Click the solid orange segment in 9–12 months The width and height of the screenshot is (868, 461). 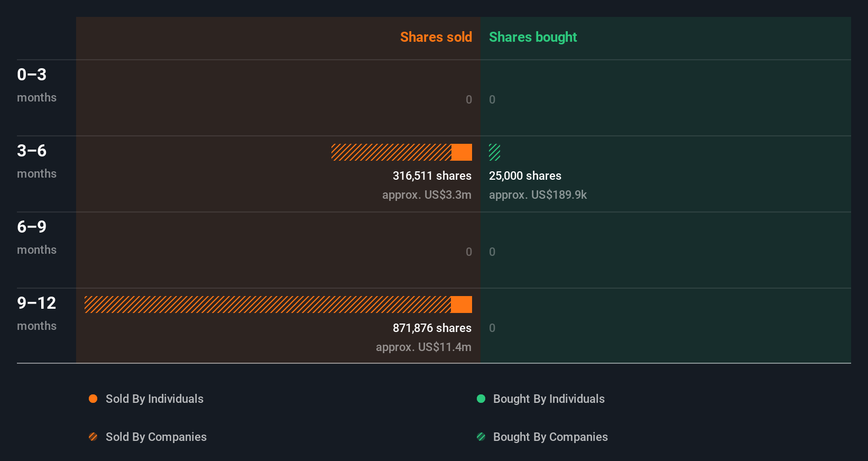pos(461,305)
